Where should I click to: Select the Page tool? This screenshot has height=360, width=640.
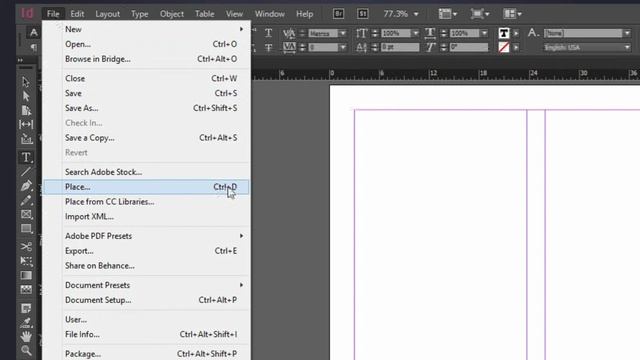pyautogui.click(x=26, y=110)
